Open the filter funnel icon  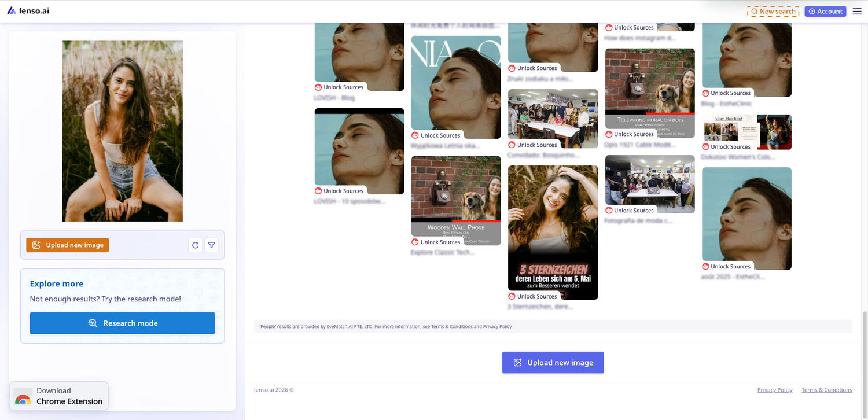(212, 245)
